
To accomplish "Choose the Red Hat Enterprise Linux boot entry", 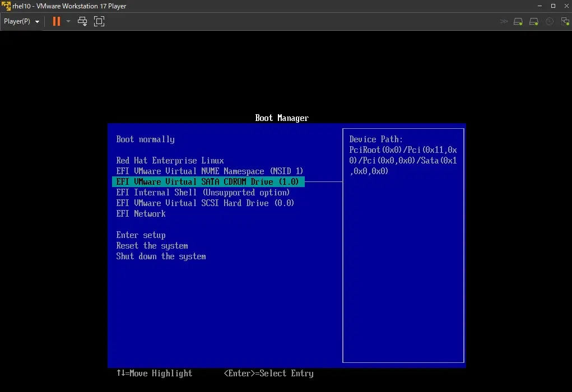I will pos(170,160).
